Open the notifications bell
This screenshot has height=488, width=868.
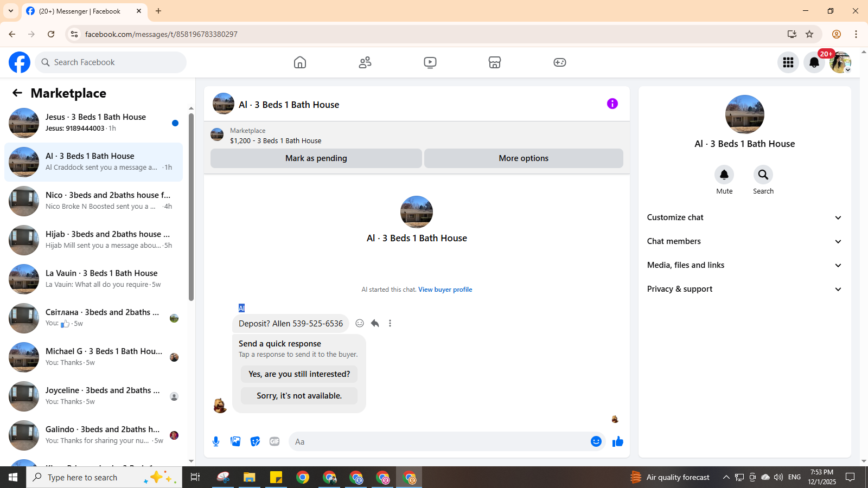click(814, 62)
